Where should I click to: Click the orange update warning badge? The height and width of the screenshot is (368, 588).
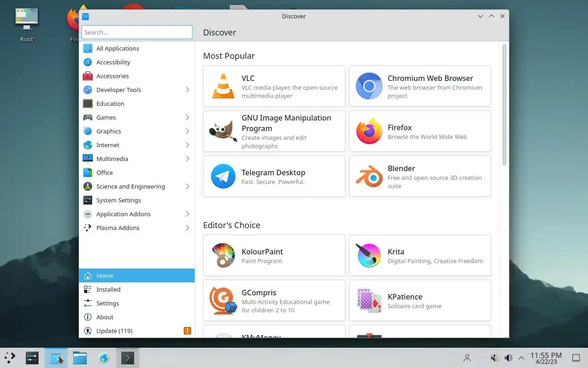[x=187, y=331]
